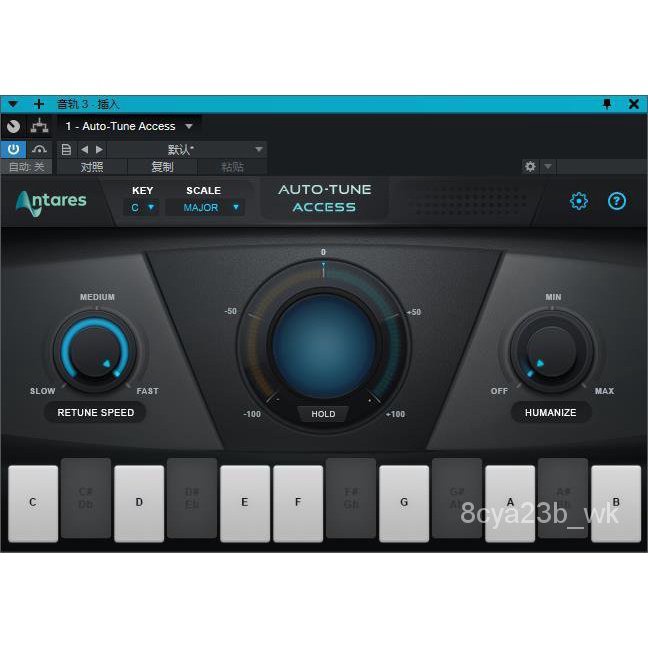Click the 复制 copy tab
The width and height of the screenshot is (648, 648).
(162, 167)
